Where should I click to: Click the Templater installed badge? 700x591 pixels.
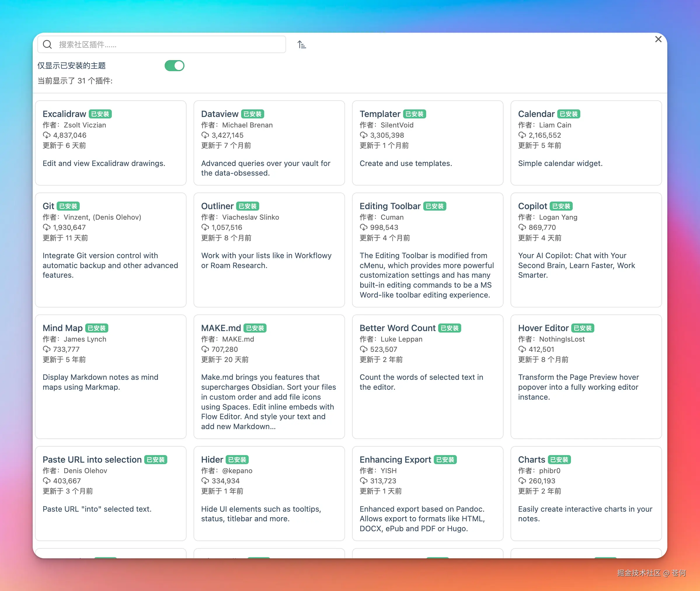[415, 114]
